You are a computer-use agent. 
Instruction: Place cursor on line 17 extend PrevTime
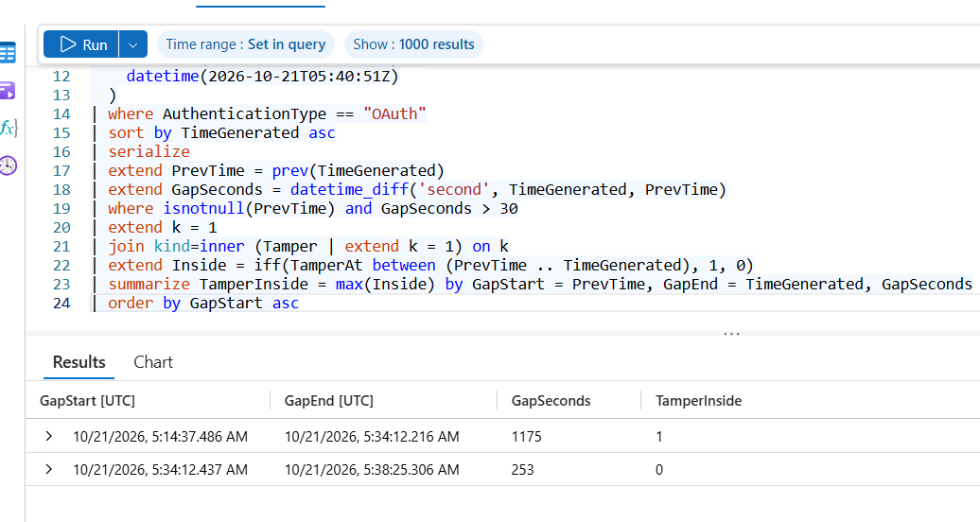[275, 170]
